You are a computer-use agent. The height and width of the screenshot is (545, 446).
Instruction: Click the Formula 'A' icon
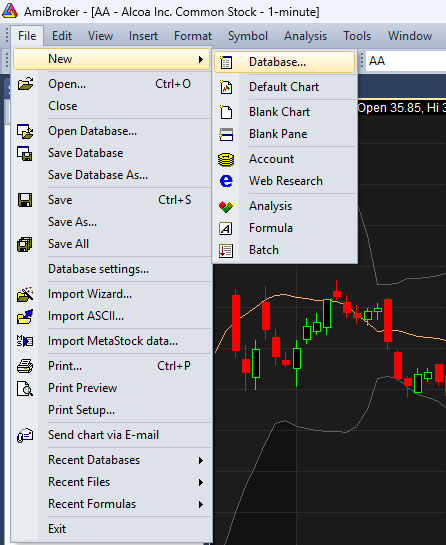[x=226, y=228]
